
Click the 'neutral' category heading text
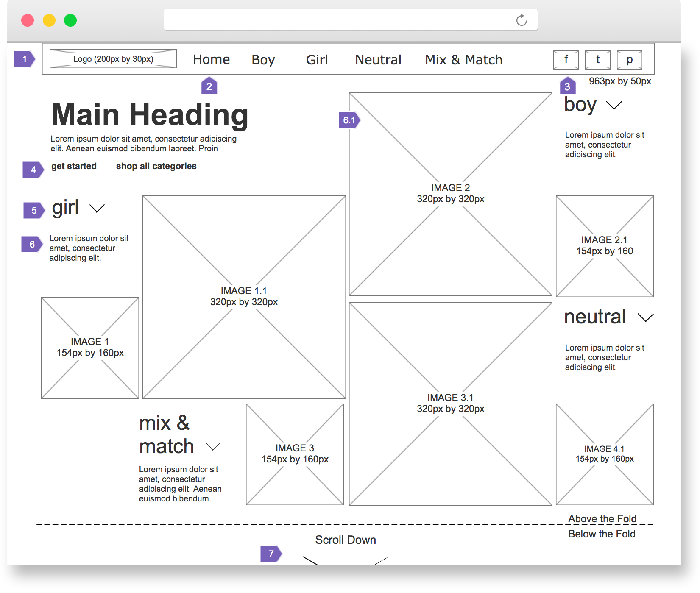pyautogui.click(x=595, y=317)
